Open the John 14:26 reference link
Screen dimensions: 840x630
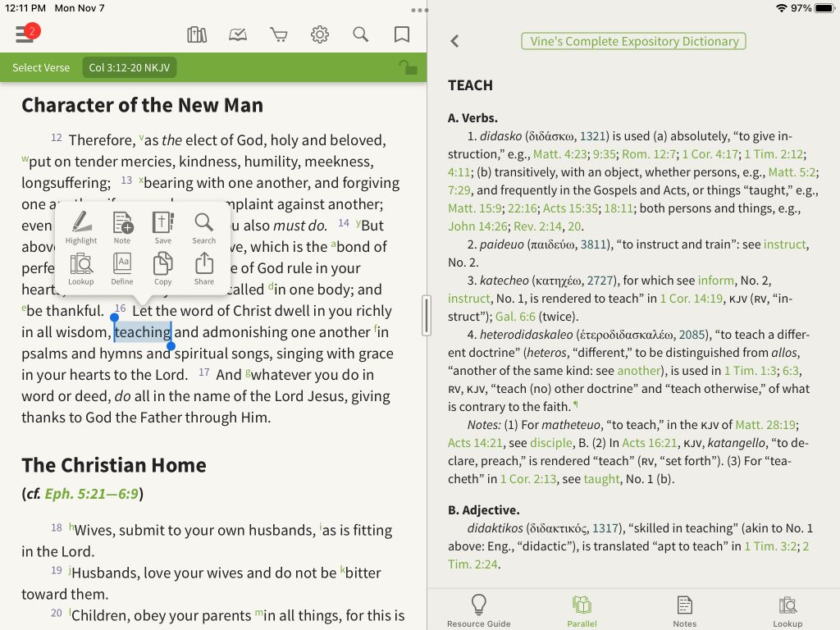click(x=477, y=226)
